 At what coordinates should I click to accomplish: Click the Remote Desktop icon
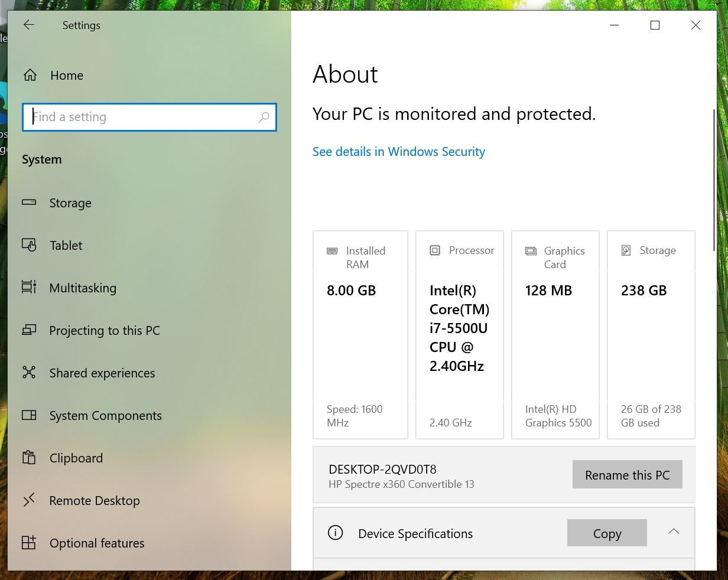click(29, 500)
